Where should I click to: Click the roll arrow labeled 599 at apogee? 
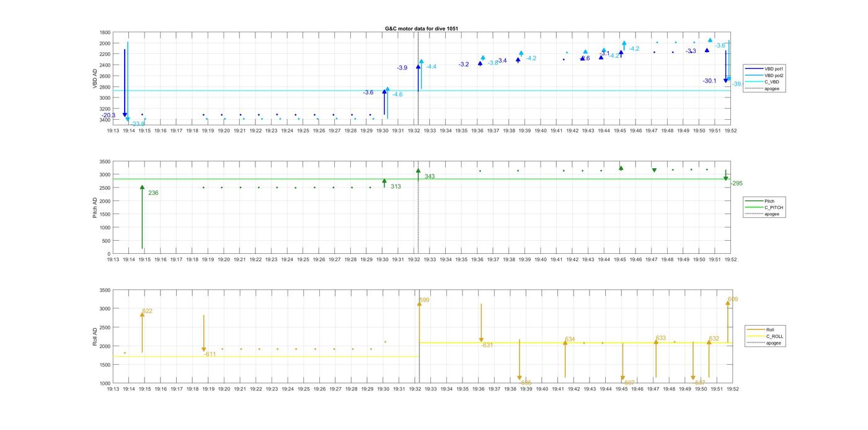click(x=419, y=321)
